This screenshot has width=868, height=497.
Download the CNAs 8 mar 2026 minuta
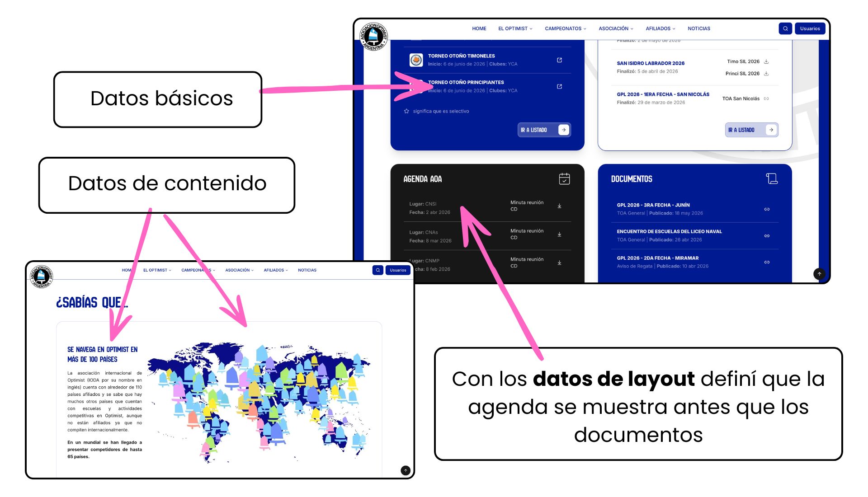[x=559, y=234]
